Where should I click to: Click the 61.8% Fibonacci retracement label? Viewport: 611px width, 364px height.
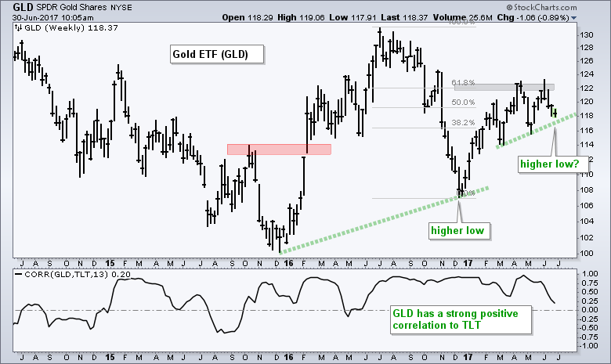click(463, 82)
